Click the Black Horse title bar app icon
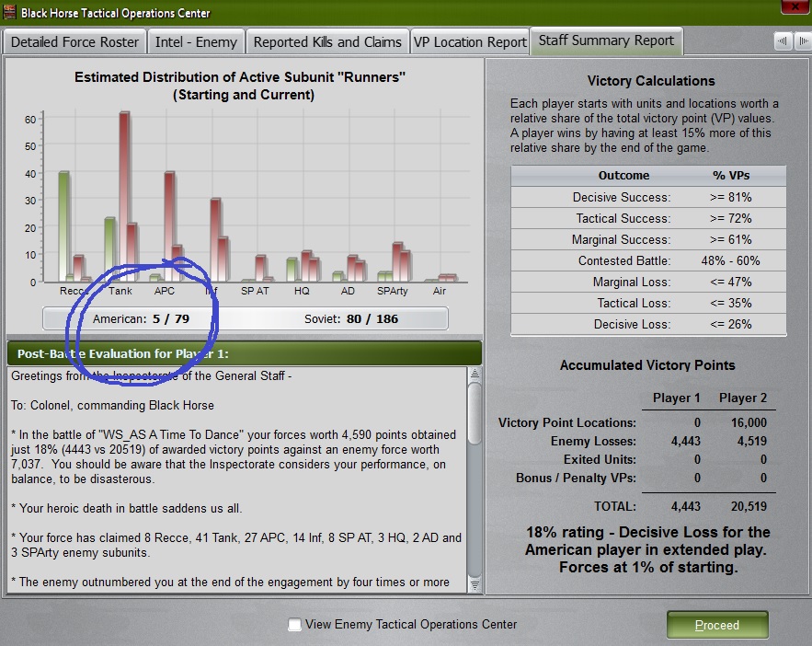This screenshot has height=646, width=812. tap(10, 12)
